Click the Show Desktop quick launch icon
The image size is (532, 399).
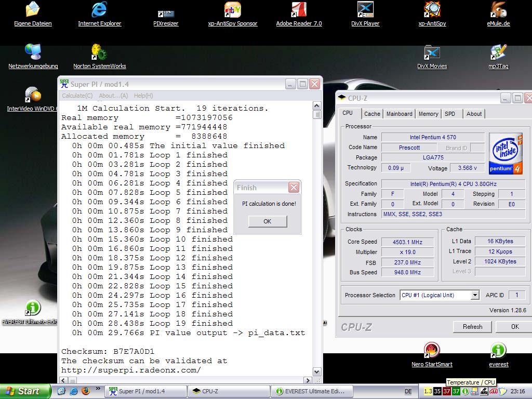coord(61,391)
